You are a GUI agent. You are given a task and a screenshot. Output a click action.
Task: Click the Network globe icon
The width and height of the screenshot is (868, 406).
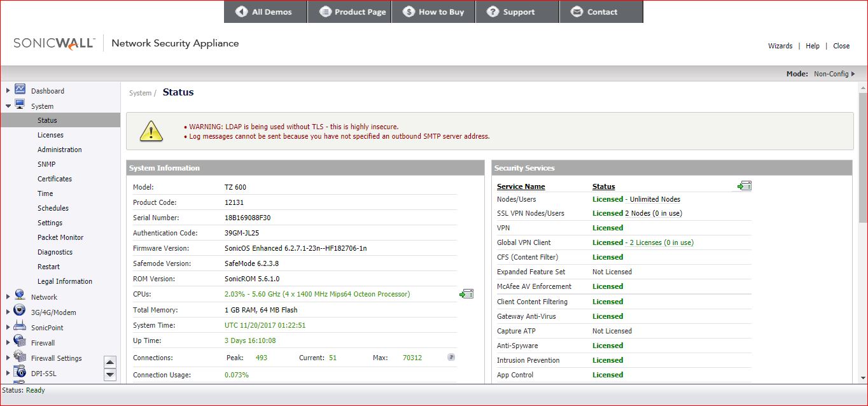(20, 296)
